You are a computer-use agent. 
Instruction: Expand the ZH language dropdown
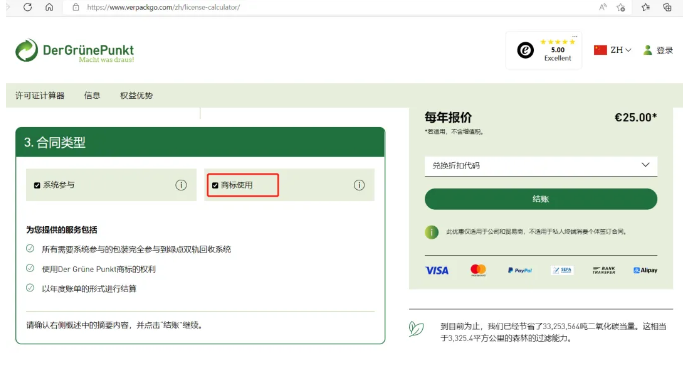coord(621,50)
